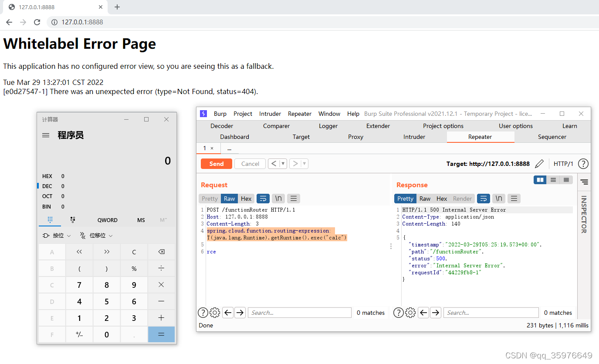Open the help icon beside HTTP/1
The width and height of the screenshot is (599, 364).
583,164
